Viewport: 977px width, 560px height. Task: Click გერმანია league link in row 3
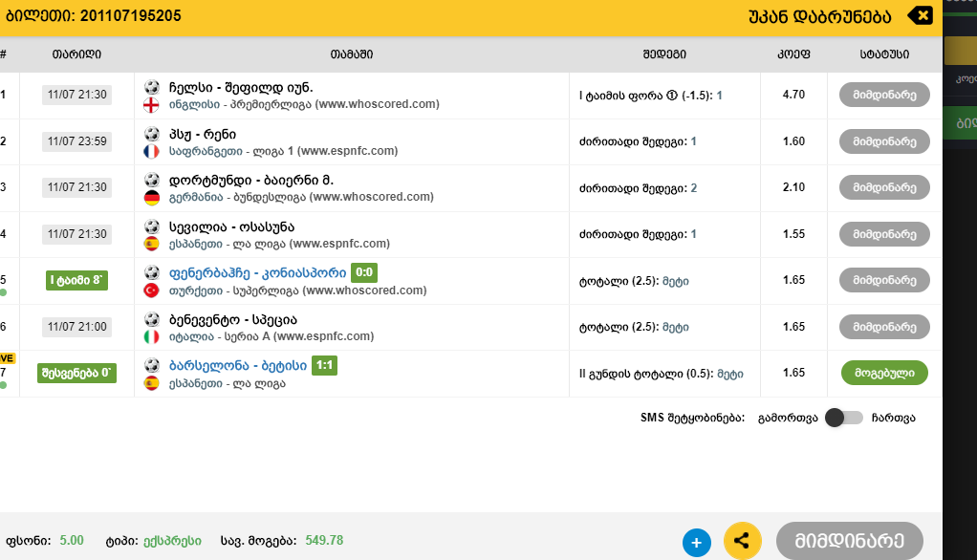tap(196, 198)
